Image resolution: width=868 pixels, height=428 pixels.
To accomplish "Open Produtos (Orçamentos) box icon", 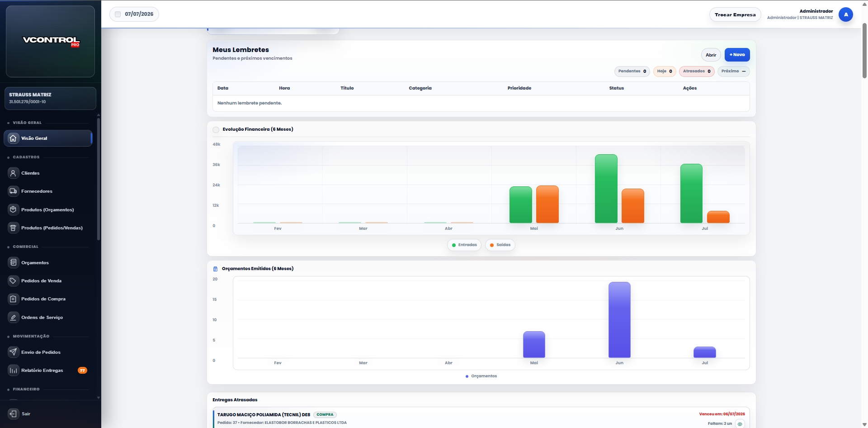I will point(13,209).
